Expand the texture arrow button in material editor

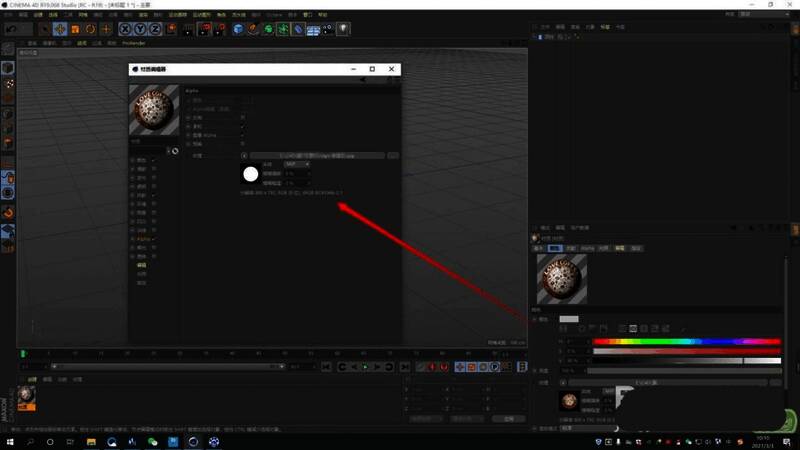tap(244, 155)
